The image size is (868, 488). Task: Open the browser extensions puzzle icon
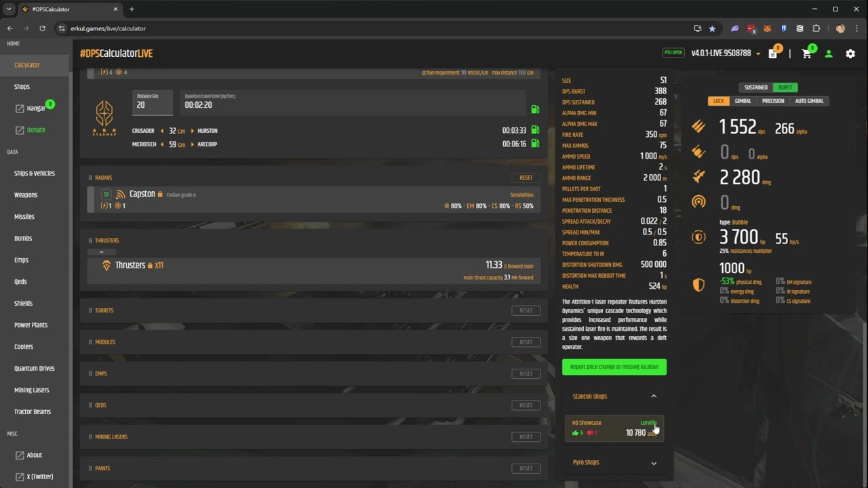[816, 28]
